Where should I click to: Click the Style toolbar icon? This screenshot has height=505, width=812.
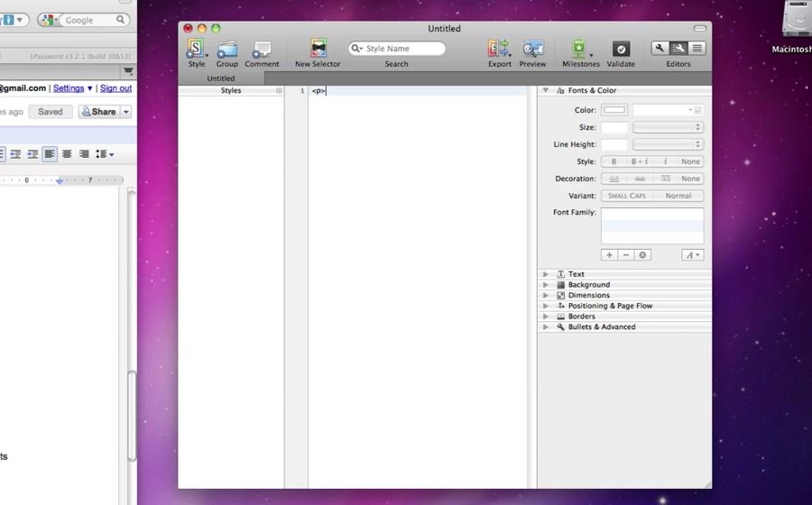(196, 50)
